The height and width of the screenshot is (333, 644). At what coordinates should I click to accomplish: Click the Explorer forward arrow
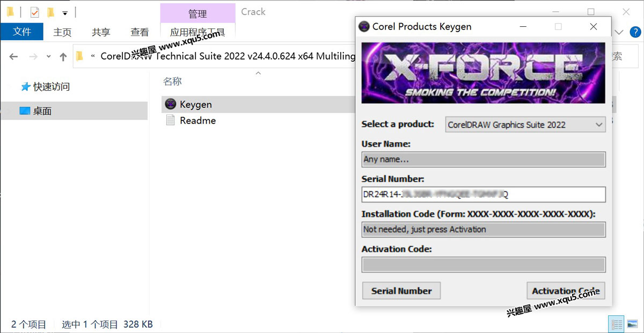pyautogui.click(x=33, y=56)
